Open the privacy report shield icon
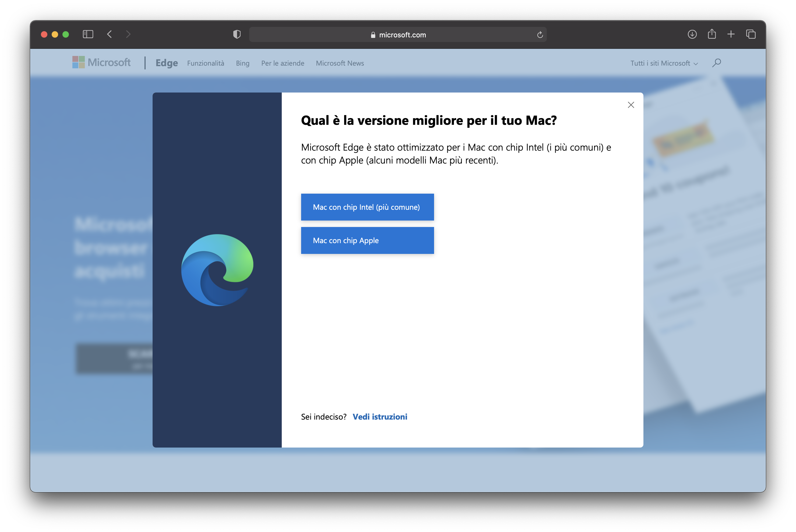This screenshot has height=532, width=796. (x=237, y=34)
